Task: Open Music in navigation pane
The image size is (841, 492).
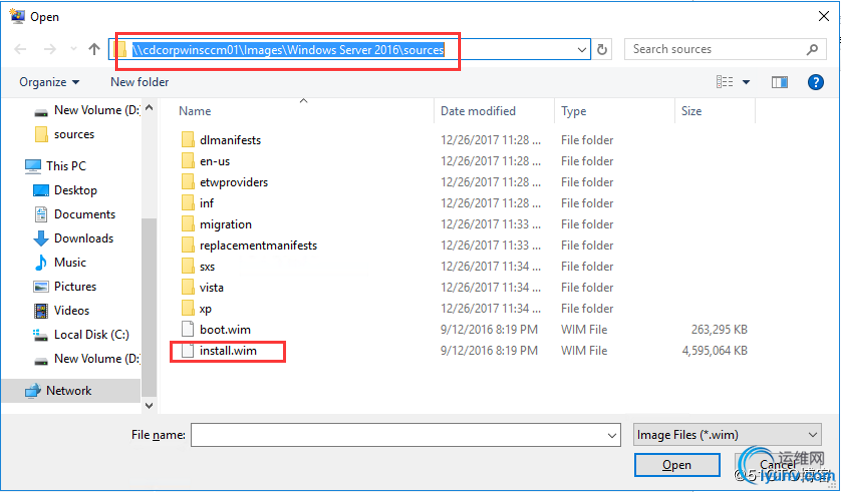Action: click(70, 262)
